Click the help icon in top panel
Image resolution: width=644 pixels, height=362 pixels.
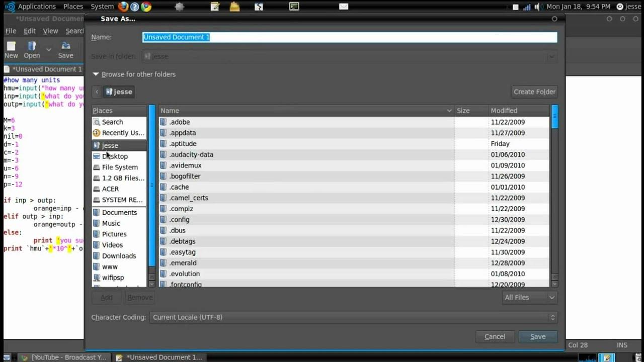click(135, 7)
